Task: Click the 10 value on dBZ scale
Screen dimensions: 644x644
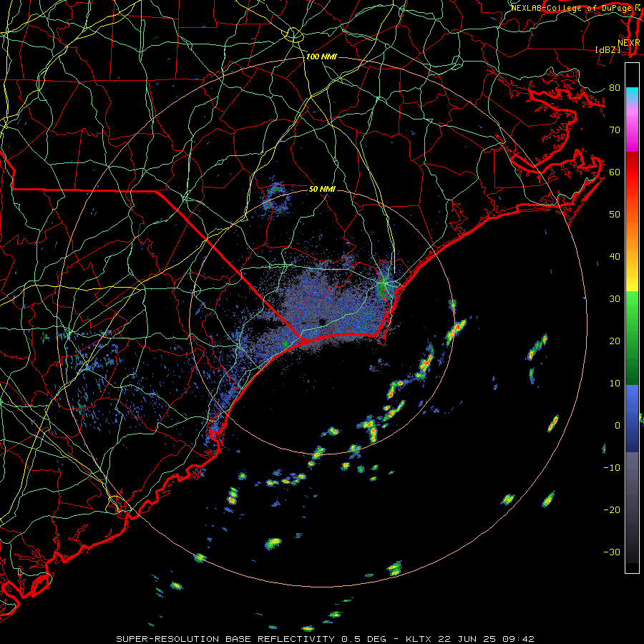Action: [x=615, y=384]
